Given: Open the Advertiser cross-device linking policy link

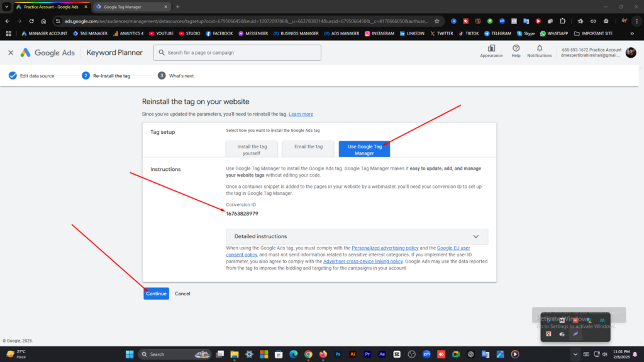Looking at the screenshot, I should 363,261.
